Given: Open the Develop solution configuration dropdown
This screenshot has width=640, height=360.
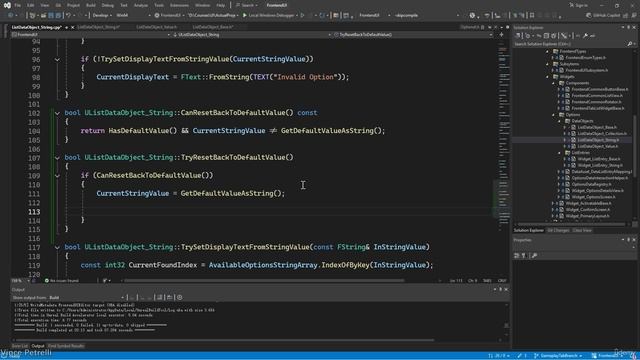Looking at the screenshot, I should point(102,15).
